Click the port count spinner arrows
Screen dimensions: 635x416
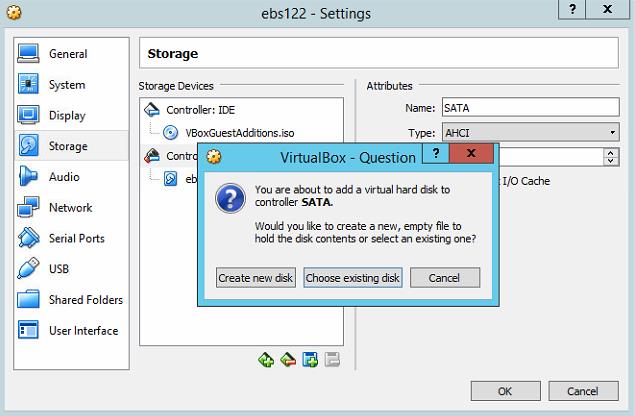point(611,157)
